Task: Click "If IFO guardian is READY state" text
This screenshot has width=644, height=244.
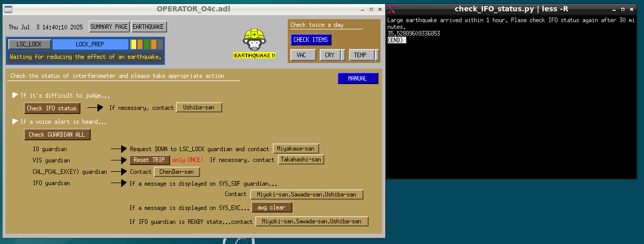Action: pyautogui.click(x=191, y=222)
